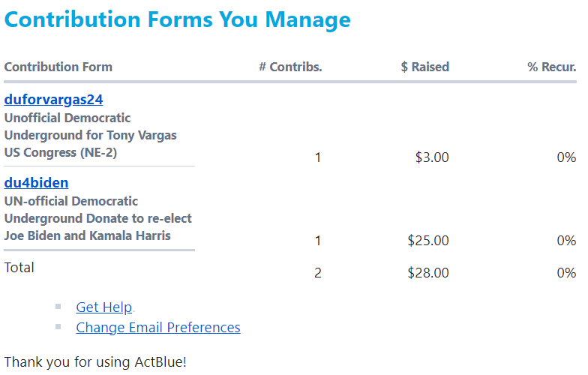Open the duforvargas24 contribution form link

[x=53, y=99]
